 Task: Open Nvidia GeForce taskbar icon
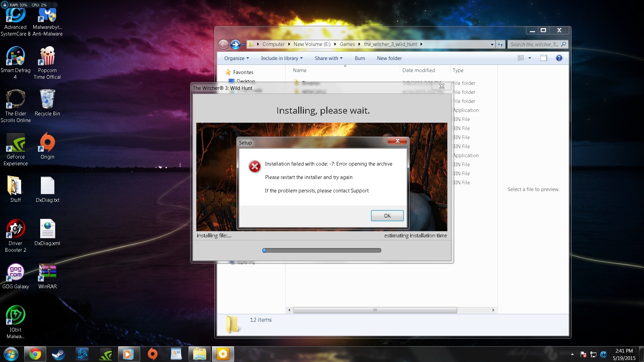pyautogui.click(x=106, y=354)
